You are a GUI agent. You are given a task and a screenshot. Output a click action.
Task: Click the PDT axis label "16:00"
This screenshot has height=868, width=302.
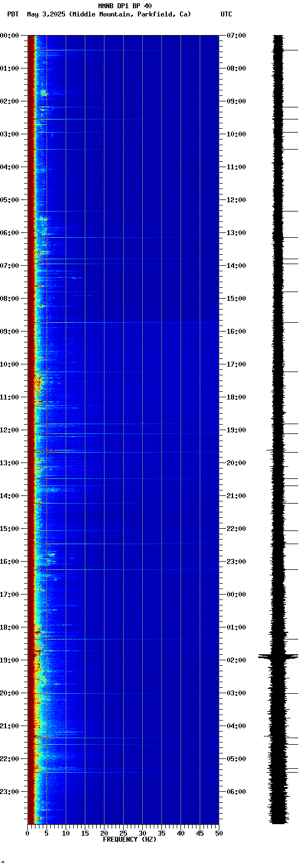tap(9, 562)
